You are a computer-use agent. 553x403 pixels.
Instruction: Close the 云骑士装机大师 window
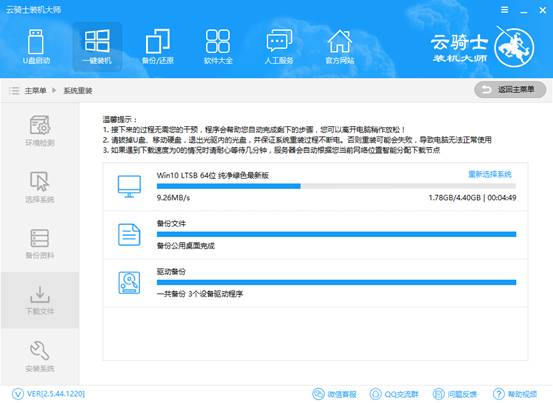coord(542,10)
